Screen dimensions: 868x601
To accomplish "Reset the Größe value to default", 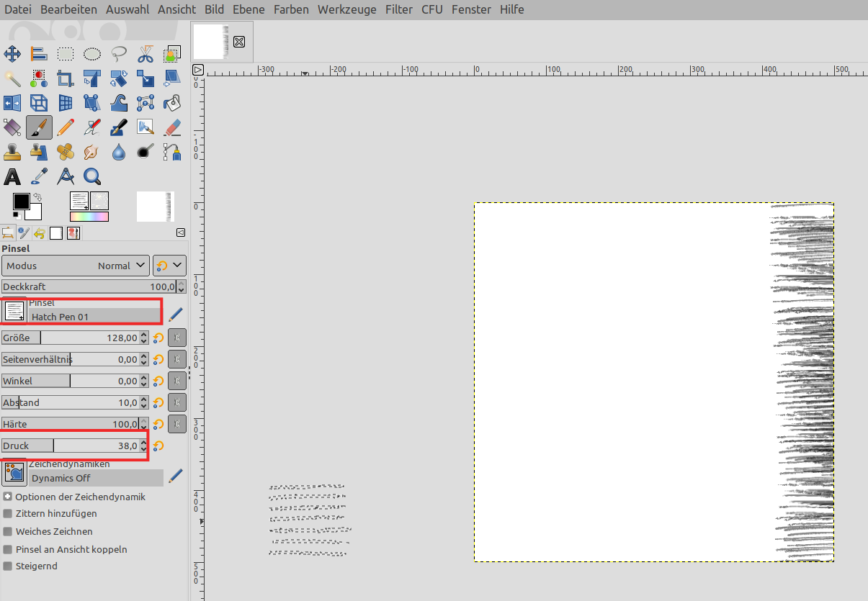I will (x=158, y=338).
